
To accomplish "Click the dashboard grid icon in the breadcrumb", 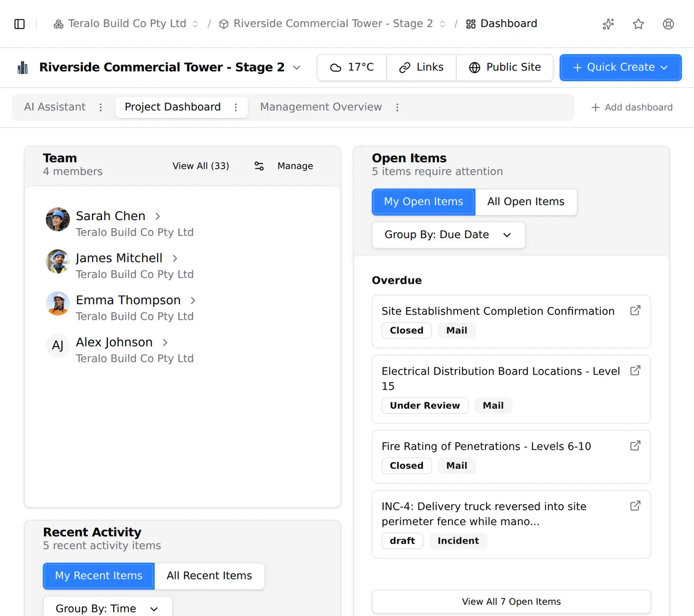I will [471, 24].
